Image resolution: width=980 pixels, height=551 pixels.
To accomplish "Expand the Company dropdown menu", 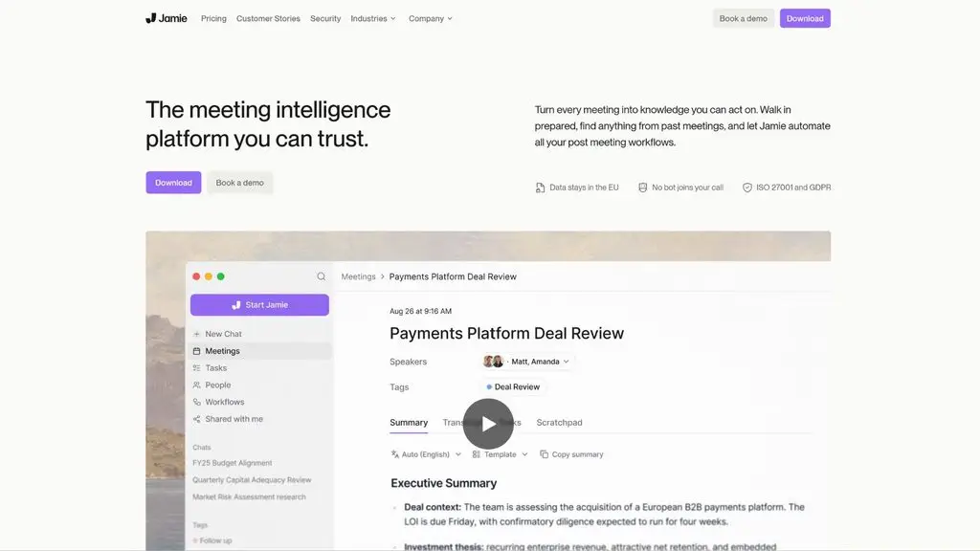I will pyautogui.click(x=431, y=19).
